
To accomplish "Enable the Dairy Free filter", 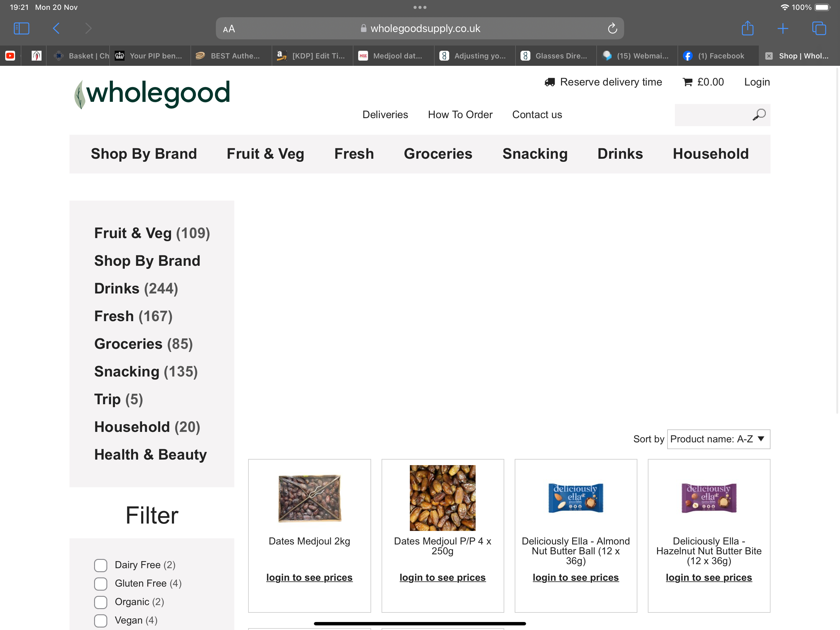I will [x=101, y=565].
